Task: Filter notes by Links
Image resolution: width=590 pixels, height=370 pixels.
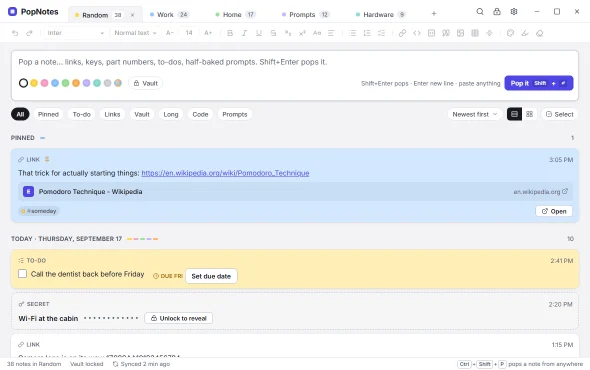Action: point(112,114)
